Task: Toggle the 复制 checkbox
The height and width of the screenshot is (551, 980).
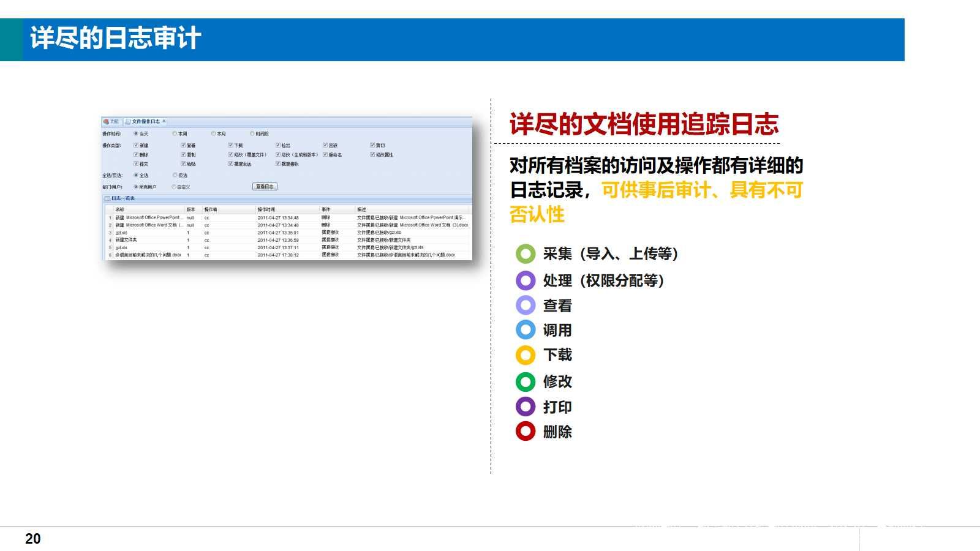Action: click(x=183, y=154)
